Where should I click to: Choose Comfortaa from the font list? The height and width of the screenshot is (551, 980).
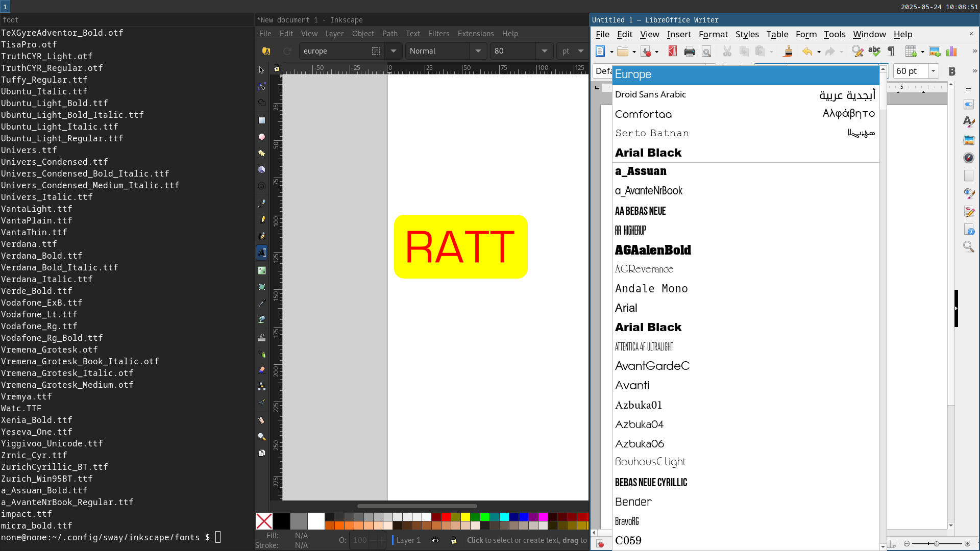643,114
